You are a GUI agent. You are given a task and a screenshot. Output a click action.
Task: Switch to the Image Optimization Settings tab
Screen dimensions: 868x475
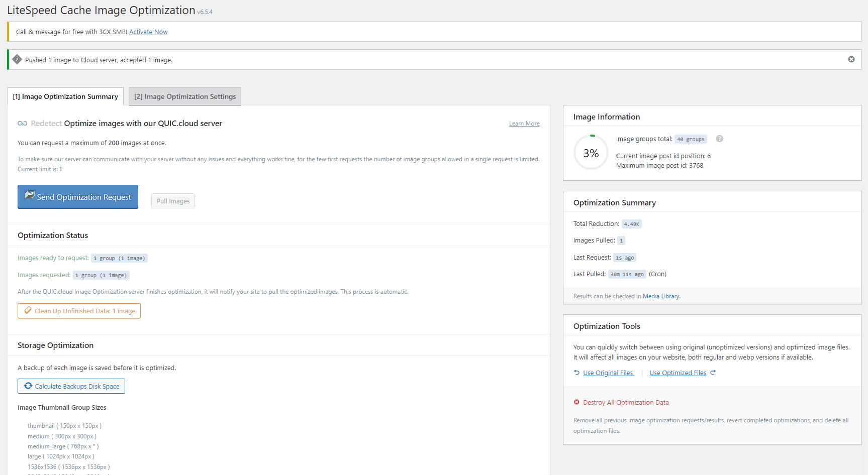click(x=184, y=96)
